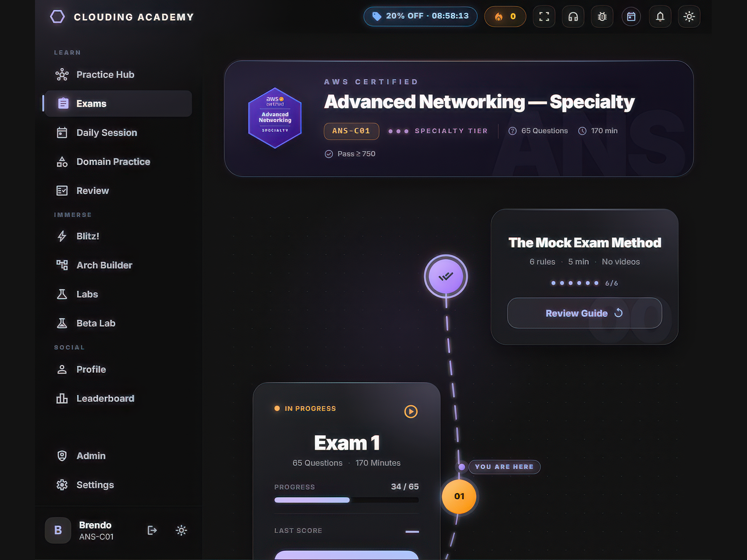Click the completed double-check timeline node
The width and height of the screenshot is (747, 560).
pyautogui.click(x=446, y=276)
